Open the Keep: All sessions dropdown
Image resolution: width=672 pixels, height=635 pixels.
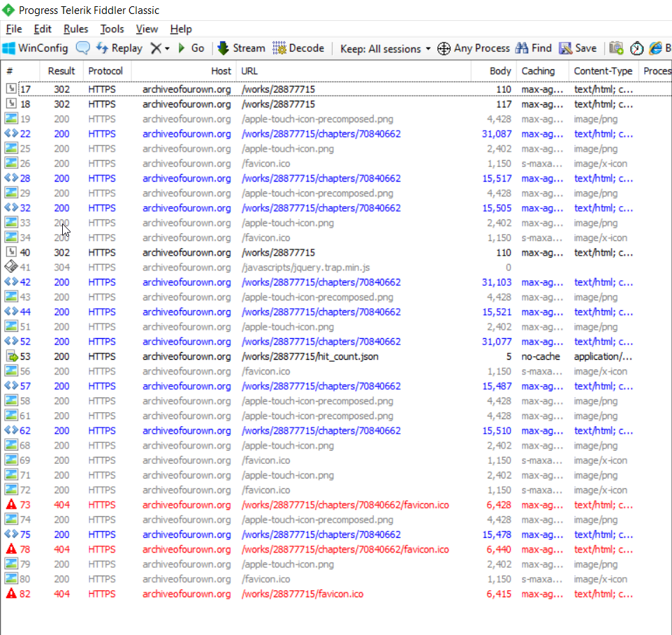[381, 48]
